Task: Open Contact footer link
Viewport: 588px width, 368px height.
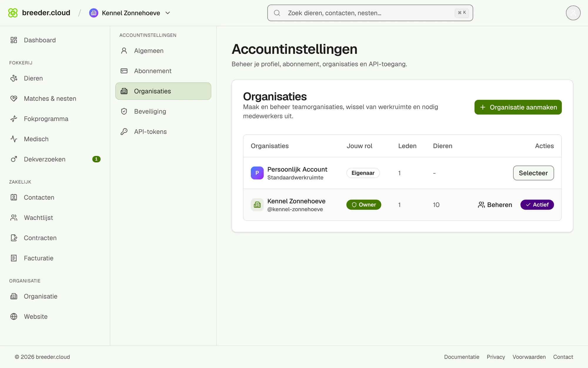Action: 563,357
